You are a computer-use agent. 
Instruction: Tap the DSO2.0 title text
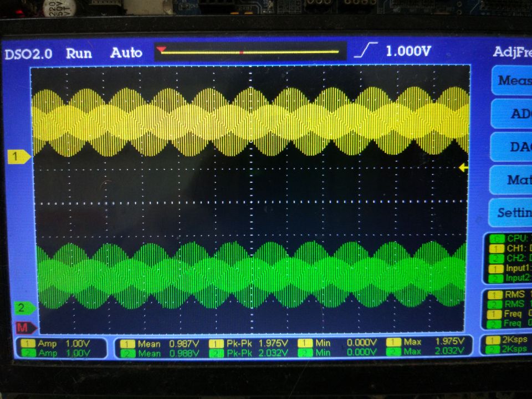[28, 54]
